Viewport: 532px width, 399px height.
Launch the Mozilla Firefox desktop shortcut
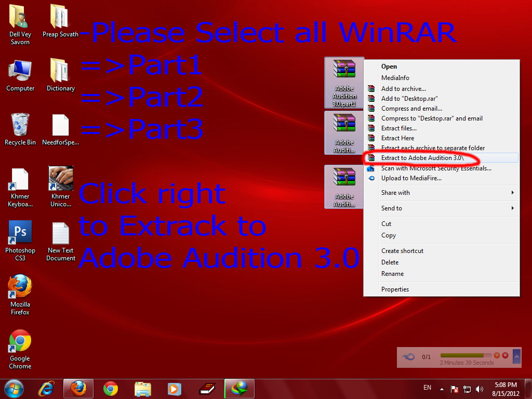click(20, 295)
